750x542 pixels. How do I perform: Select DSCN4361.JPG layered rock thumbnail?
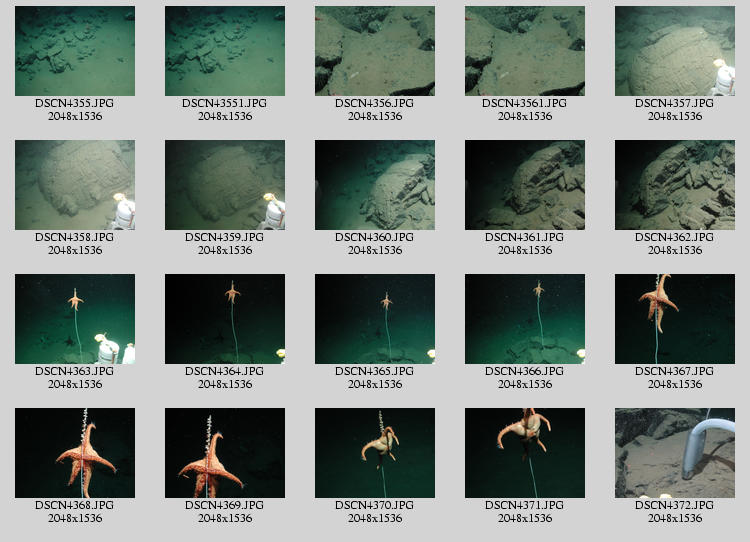[x=525, y=185]
